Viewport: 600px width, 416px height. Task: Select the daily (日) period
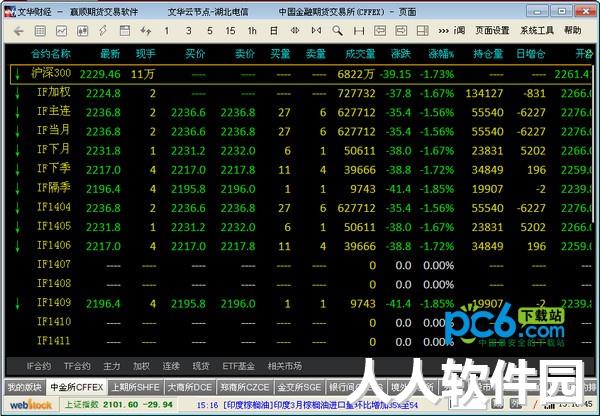274,31
